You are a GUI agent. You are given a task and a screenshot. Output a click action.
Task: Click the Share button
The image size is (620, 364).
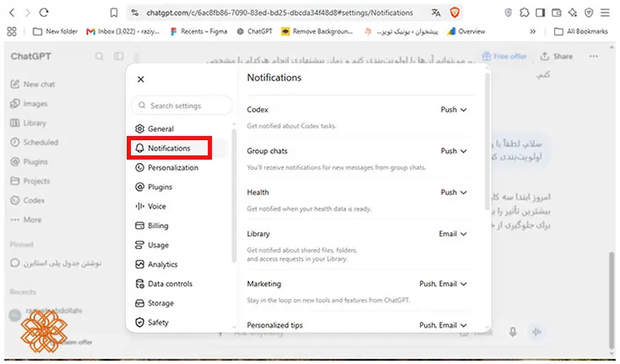click(557, 56)
